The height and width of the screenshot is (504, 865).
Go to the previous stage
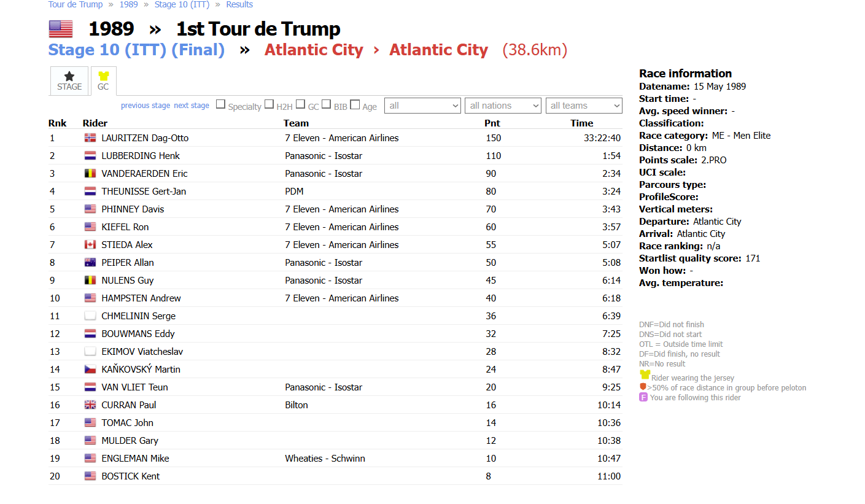point(145,106)
